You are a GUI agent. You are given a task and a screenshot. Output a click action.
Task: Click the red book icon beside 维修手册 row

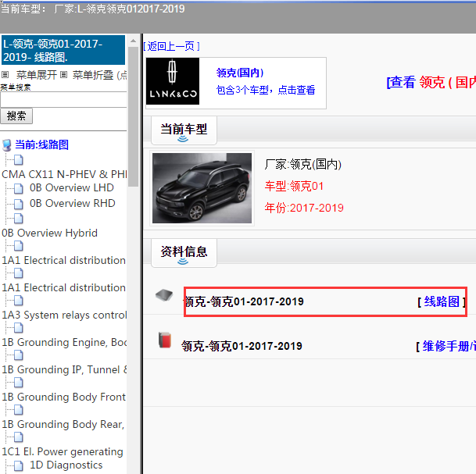click(x=165, y=340)
